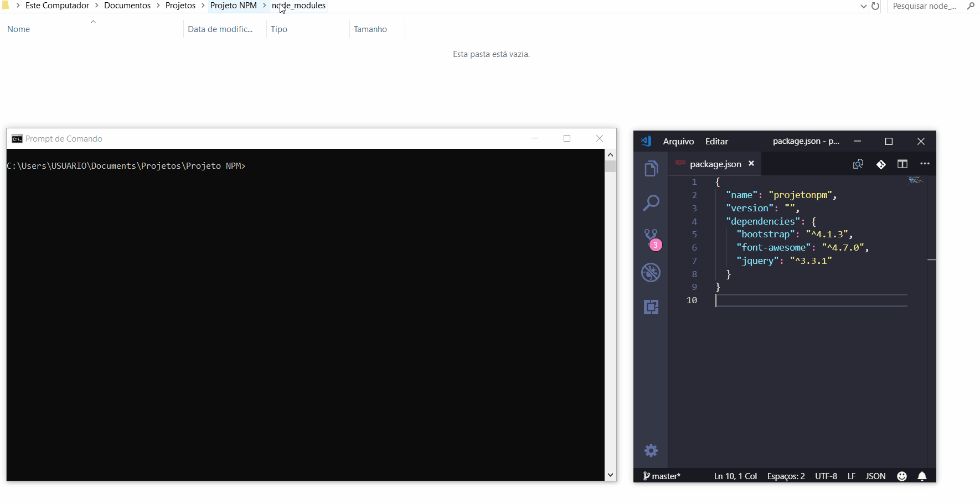This screenshot has width=980, height=504.
Task: Split the editor into two panes
Action: 902,164
